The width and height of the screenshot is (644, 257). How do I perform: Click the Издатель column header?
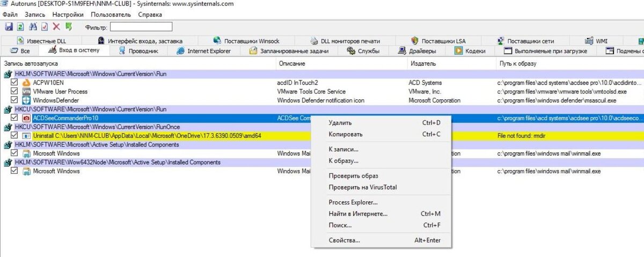452,64
